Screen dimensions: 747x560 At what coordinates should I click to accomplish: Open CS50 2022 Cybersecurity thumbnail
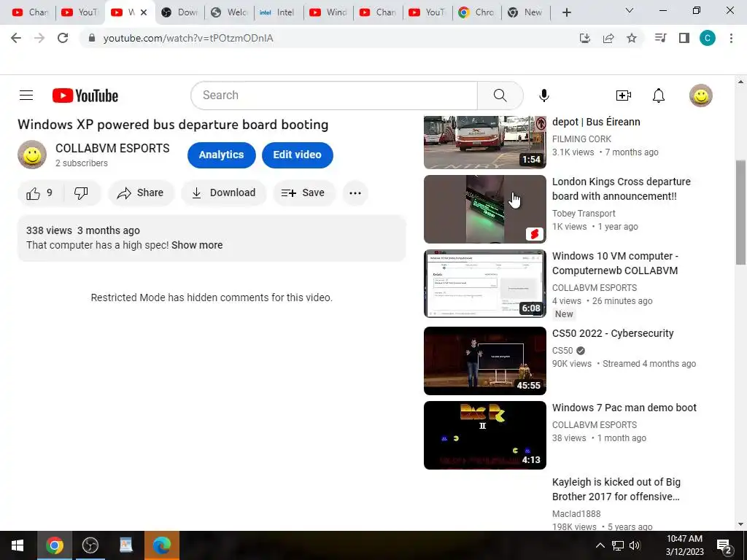pos(485,360)
